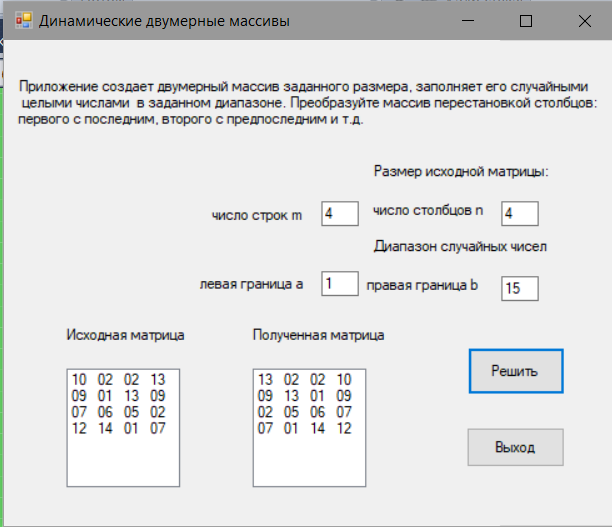Click the Полученная матрица label
The image size is (612, 527).
click(x=318, y=335)
